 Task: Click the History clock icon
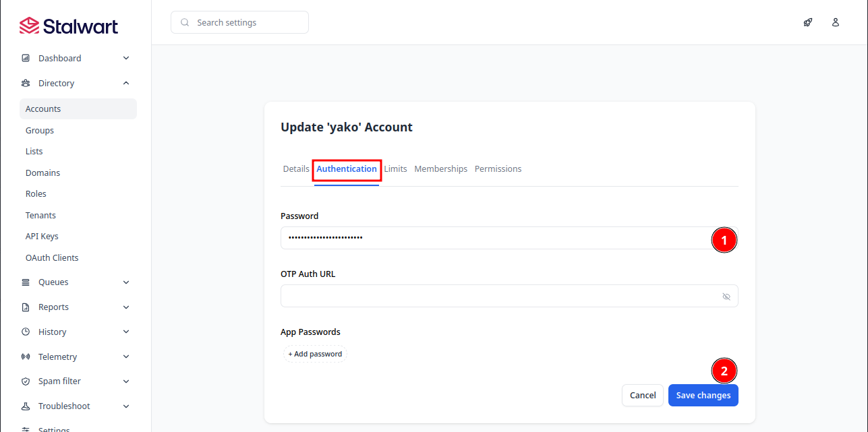pyautogui.click(x=26, y=332)
